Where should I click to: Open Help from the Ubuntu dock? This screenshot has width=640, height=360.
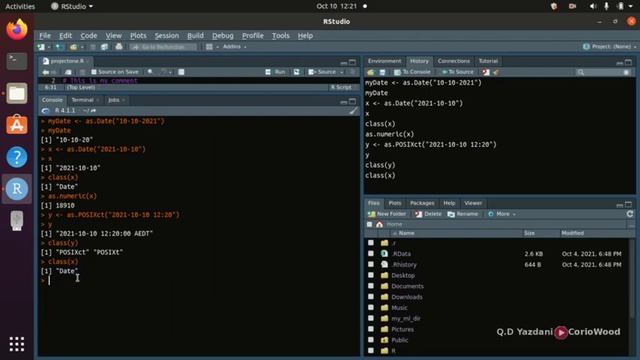(x=17, y=157)
